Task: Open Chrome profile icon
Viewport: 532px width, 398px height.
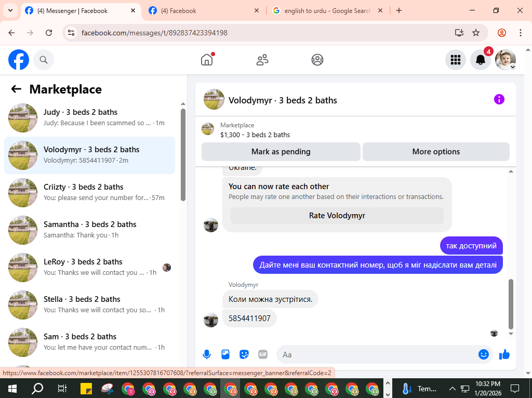Action: pos(502,33)
